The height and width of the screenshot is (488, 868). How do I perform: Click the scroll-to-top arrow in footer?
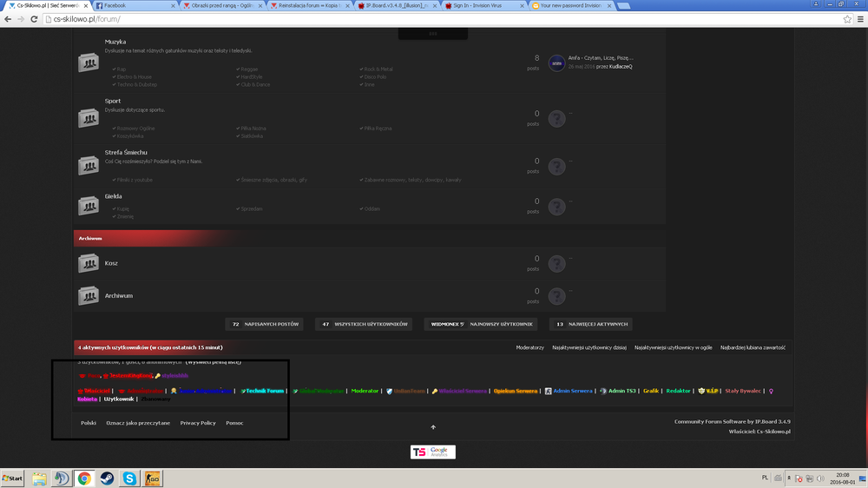click(x=433, y=427)
